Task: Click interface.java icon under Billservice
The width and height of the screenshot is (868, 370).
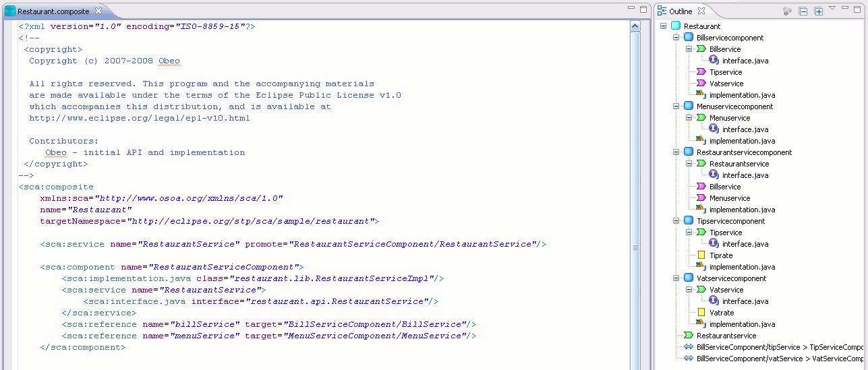Action: pyautogui.click(x=714, y=61)
